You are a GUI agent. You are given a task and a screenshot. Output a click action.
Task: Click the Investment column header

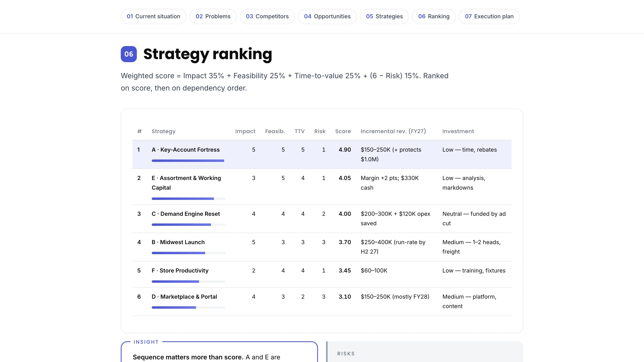458,131
